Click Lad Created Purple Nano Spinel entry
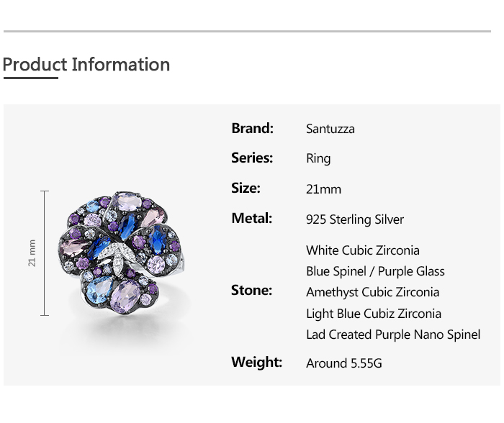504x423 pixels. pos(392,335)
